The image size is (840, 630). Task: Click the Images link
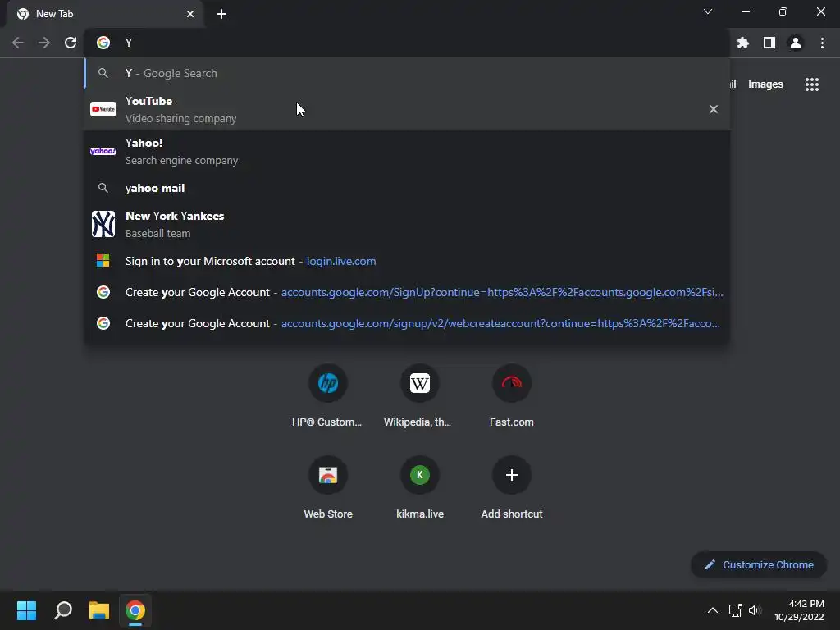[x=765, y=84]
